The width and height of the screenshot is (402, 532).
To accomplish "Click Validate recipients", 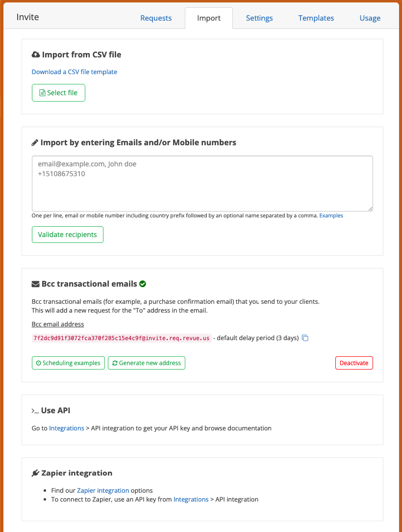I will [x=68, y=235].
